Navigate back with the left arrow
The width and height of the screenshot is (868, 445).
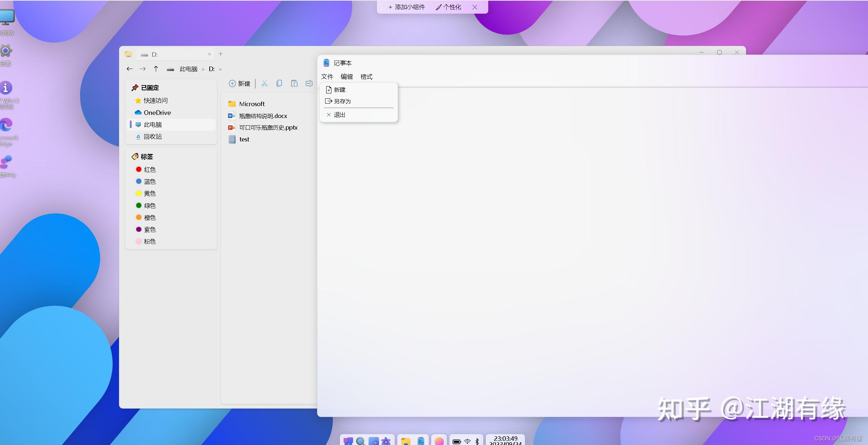129,69
